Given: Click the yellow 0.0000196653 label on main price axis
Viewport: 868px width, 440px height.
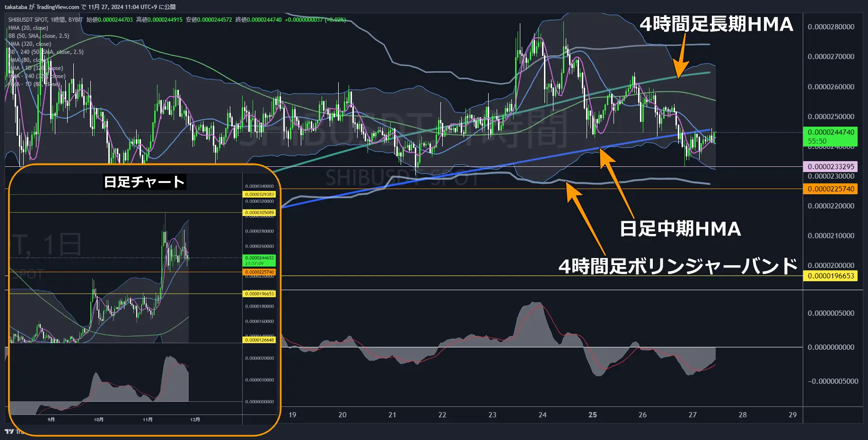Looking at the screenshot, I should [830, 276].
